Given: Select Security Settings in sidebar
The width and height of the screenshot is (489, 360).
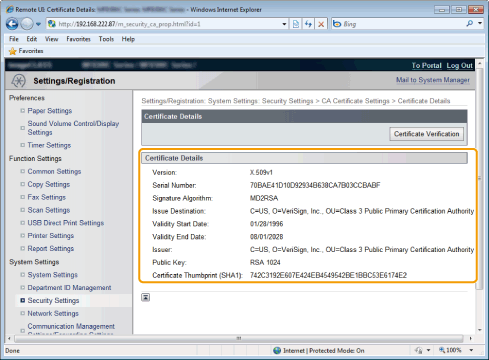Looking at the screenshot, I should 53,301.
